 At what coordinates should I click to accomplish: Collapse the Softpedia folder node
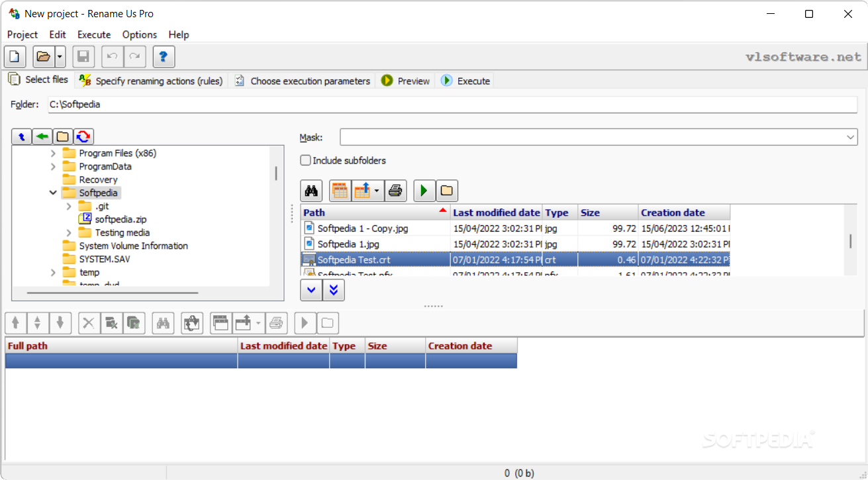pos(53,193)
